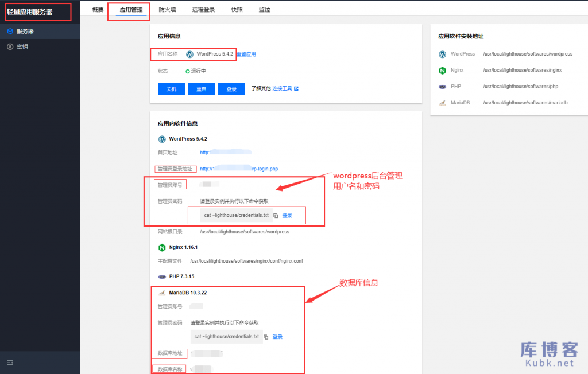Select the 远程登录 tab
Image resolution: width=588 pixels, height=374 pixels.
pyautogui.click(x=203, y=10)
